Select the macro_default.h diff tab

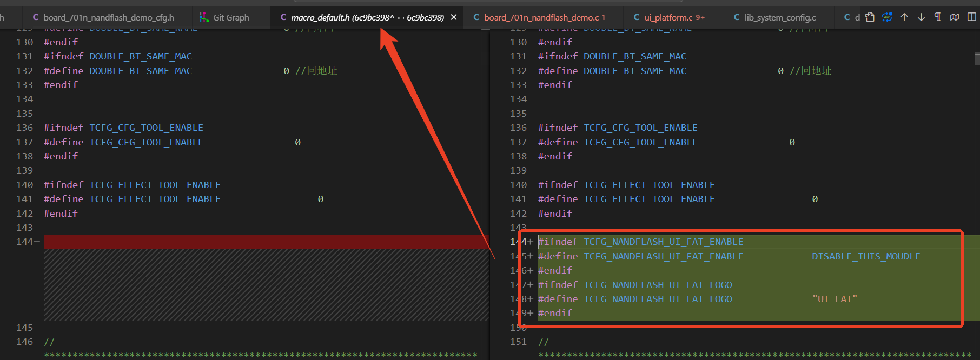(367, 17)
